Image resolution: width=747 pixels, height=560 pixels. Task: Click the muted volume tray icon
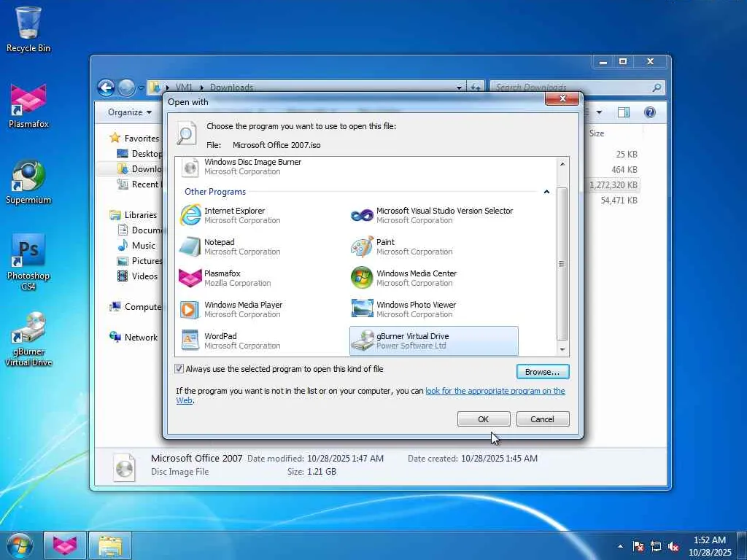[673, 547]
